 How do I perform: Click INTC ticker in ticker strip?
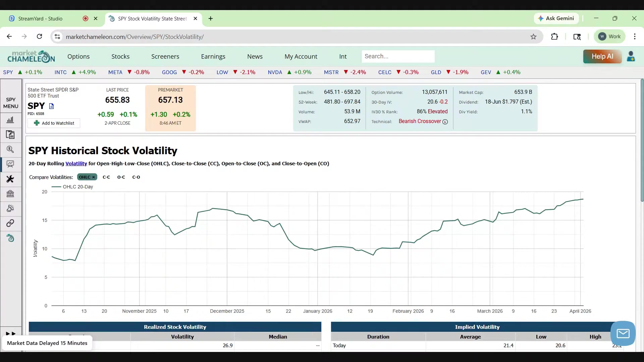[61, 72]
